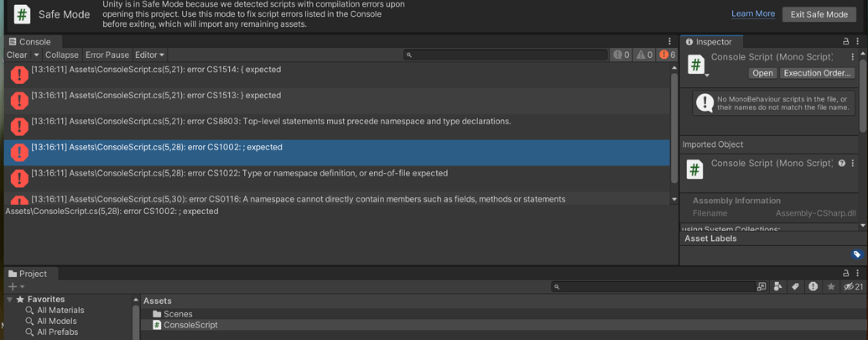Click the Console list vertical scrollbar
868x340 pixels.
pyautogui.click(x=673, y=128)
